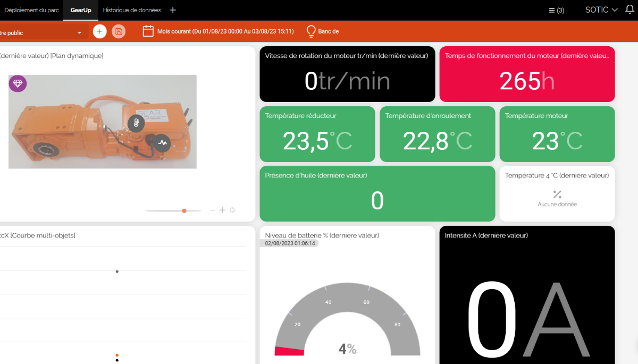Click the notification bell icon
Viewport: 638px width, 364px height.
click(x=631, y=10)
